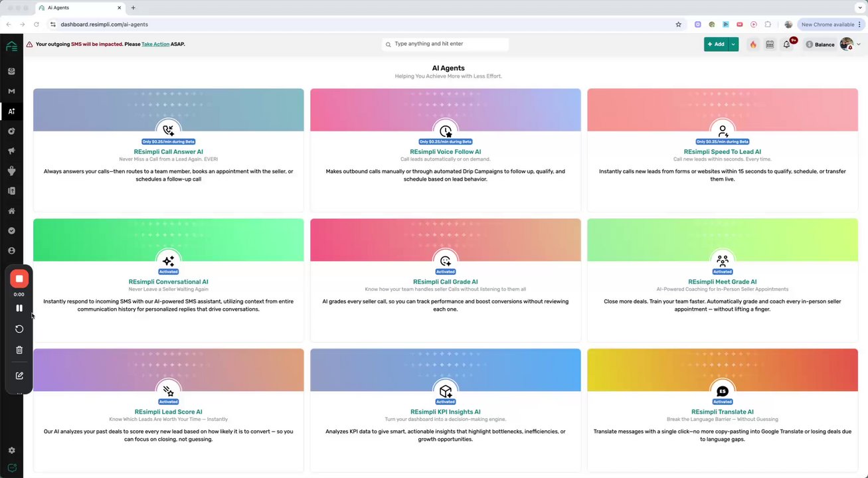Image resolution: width=868 pixels, height=478 pixels.
Task: Click the Translate AI speech icon
Action: 723,391
